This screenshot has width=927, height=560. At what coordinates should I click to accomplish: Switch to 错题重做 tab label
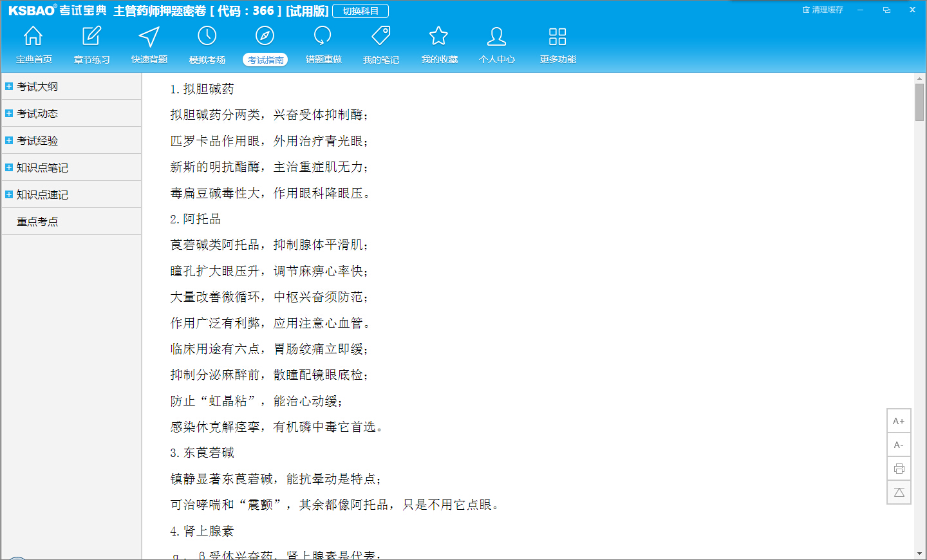click(324, 59)
